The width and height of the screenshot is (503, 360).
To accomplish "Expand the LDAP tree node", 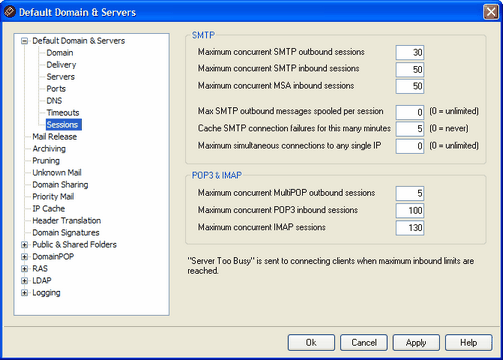I will 24,281.
